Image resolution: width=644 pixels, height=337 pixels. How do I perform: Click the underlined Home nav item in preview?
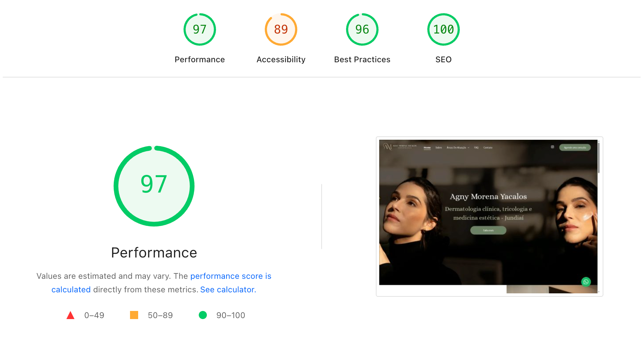[x=427, y=148]
